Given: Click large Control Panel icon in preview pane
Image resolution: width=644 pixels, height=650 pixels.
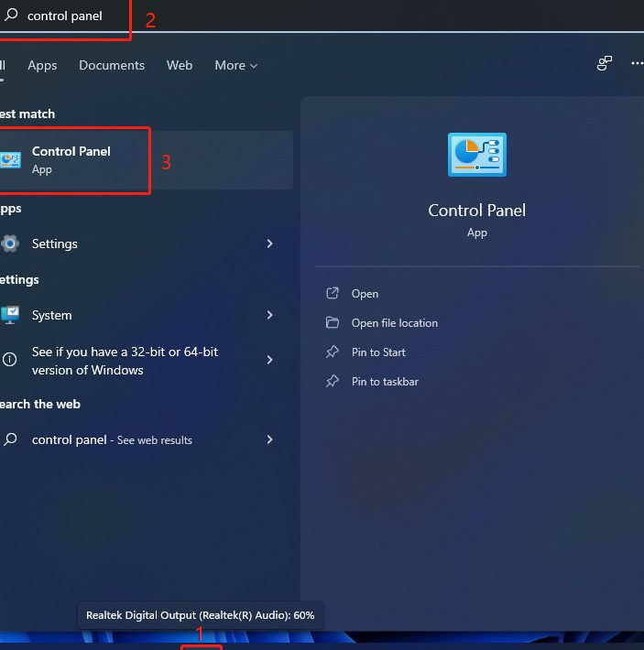Looking at the screenshot, I should (477, 155).
